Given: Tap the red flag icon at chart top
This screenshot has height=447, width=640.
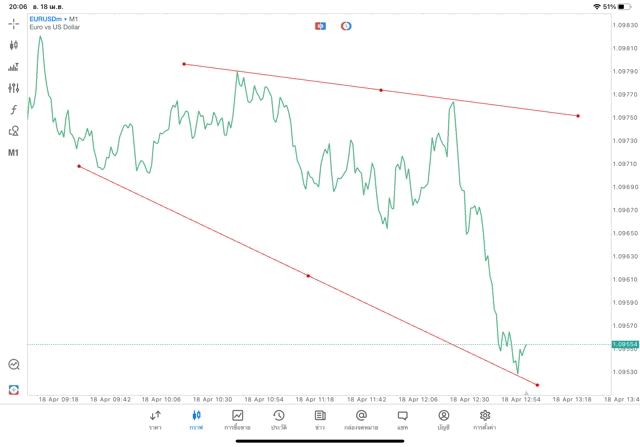Looking at the screenshot, I should pyautogui.click(x=321, y=25).
